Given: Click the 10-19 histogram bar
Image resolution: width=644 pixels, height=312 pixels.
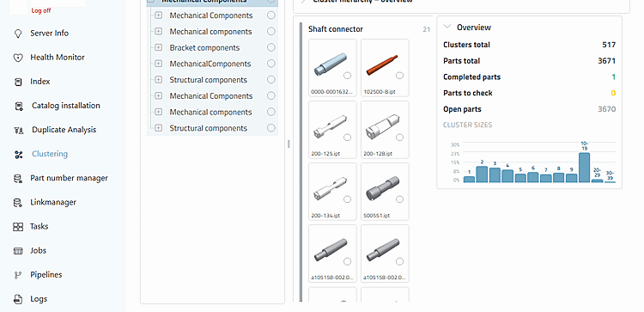Looking at the screenshot, I should click(584, 168).
